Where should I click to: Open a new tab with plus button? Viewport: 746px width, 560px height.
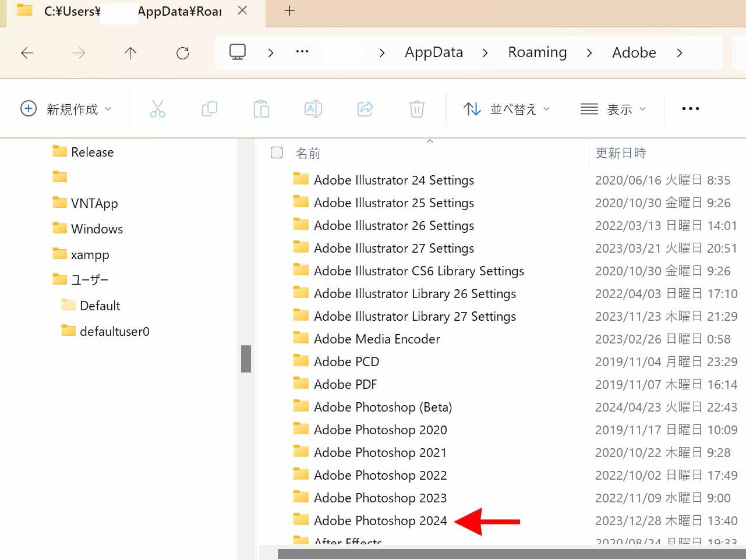(289, 10)
